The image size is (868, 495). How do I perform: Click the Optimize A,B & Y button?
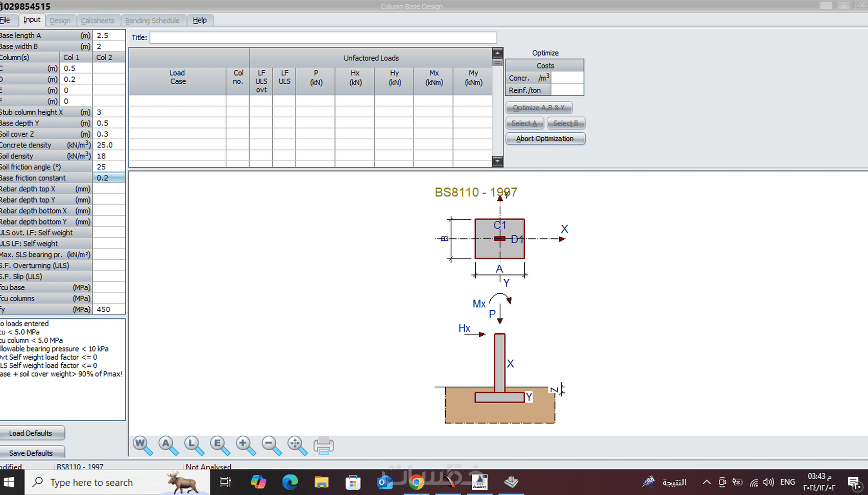539,108
